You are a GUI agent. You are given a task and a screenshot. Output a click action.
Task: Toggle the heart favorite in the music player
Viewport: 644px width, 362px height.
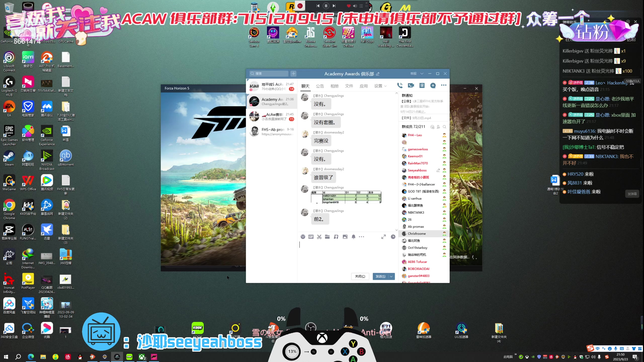click(x=348, y=6)
